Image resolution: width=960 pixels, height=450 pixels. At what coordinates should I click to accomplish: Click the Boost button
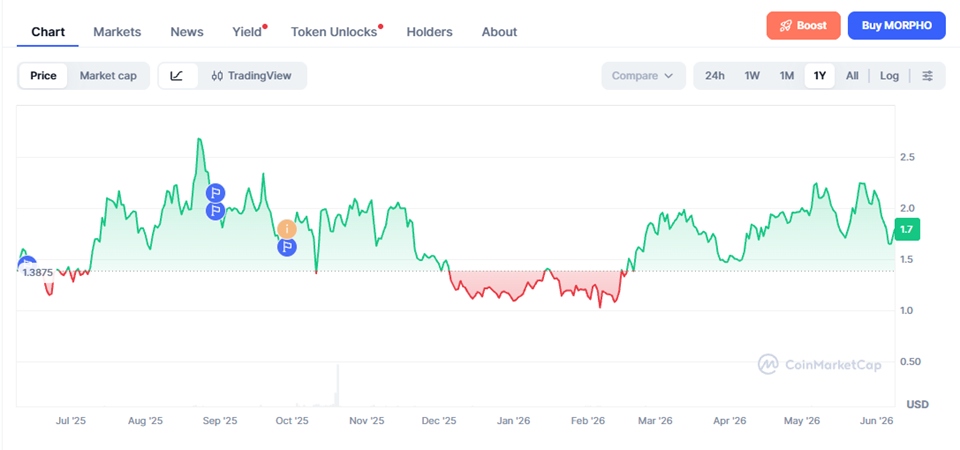tap(803, 26)
